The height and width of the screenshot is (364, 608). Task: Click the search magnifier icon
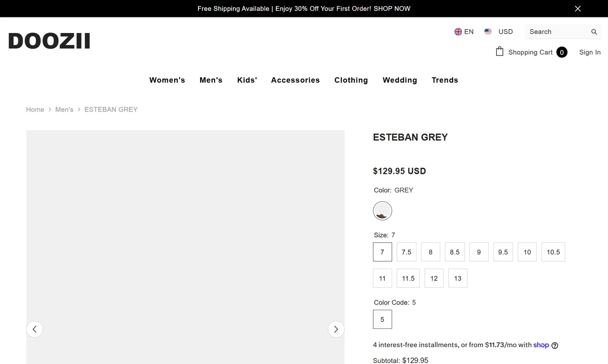tap(594, 32)
